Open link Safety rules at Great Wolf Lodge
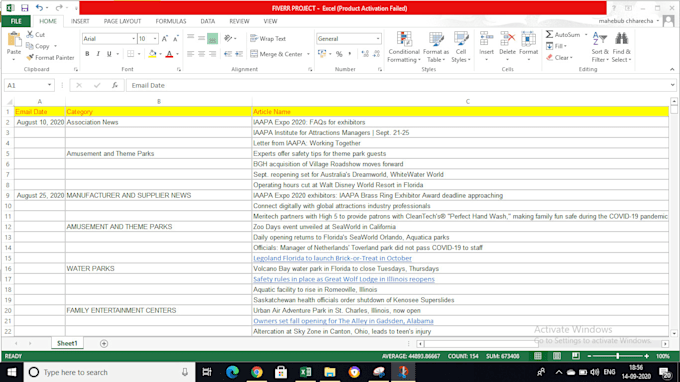Viewport: 680px width, 382px height. pyautogui.click(x=343, y=279)
